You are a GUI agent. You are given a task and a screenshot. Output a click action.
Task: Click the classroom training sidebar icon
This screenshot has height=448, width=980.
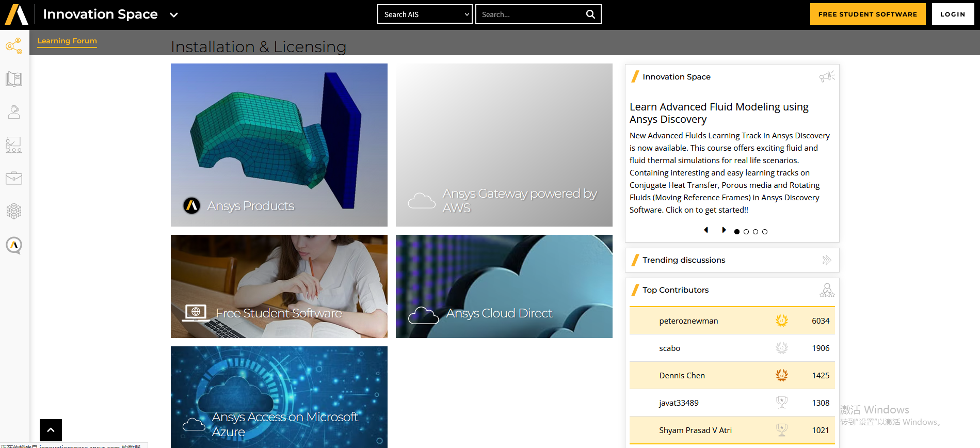click(14, 145)
